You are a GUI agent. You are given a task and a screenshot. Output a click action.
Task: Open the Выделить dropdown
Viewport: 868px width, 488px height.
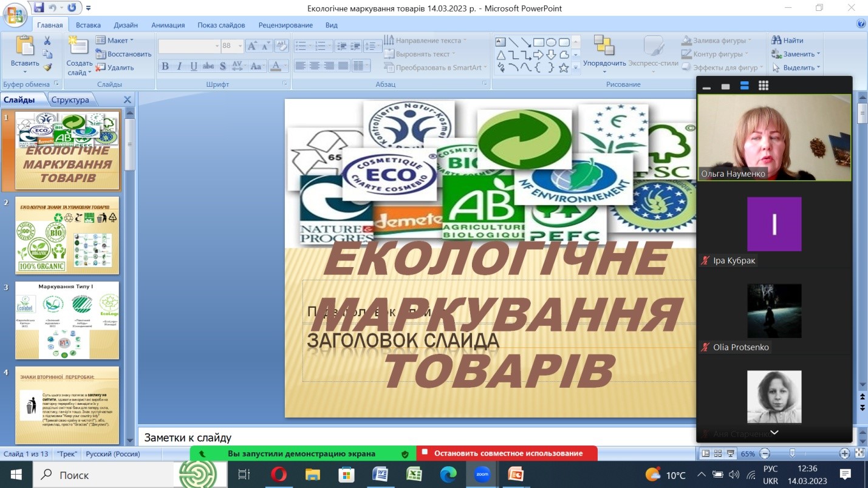point(796,67)
